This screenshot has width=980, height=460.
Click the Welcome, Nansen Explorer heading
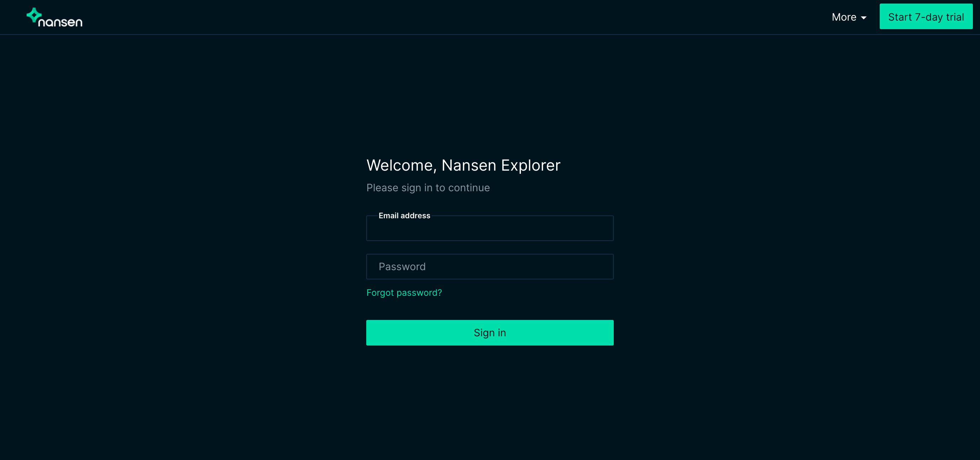(463, 165)
